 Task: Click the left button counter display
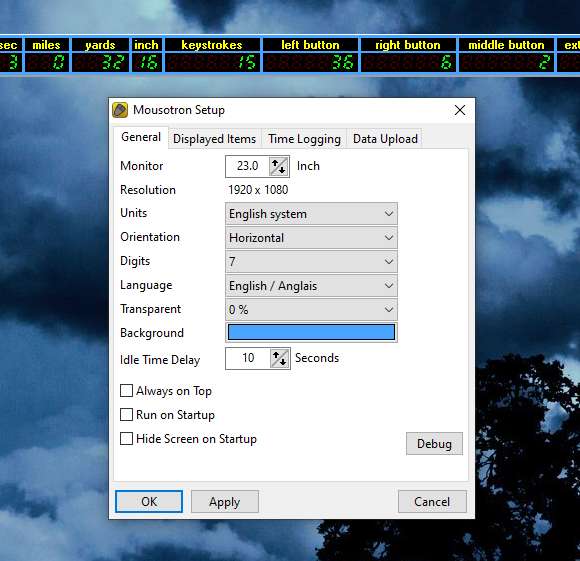click(x=310, y=62)
